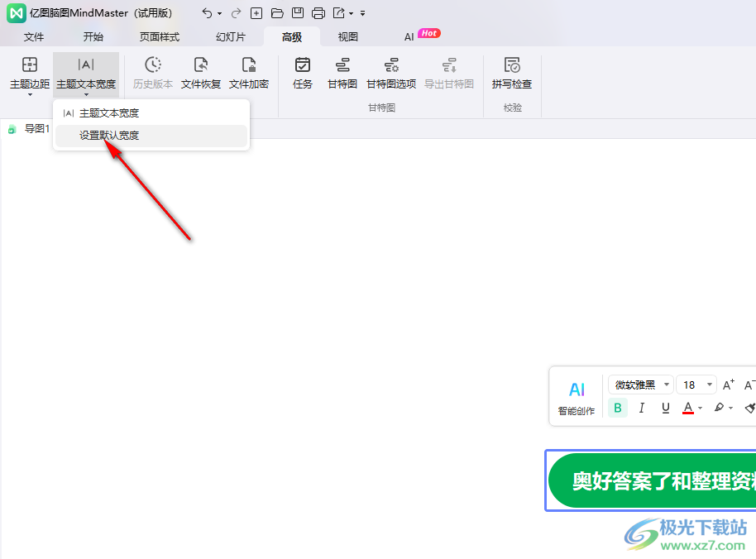Toggle the 主题文本宽度 ribbon button
The height and width of the screenshot is (559, 756).
pyautogui.click(x=86, y=75)
